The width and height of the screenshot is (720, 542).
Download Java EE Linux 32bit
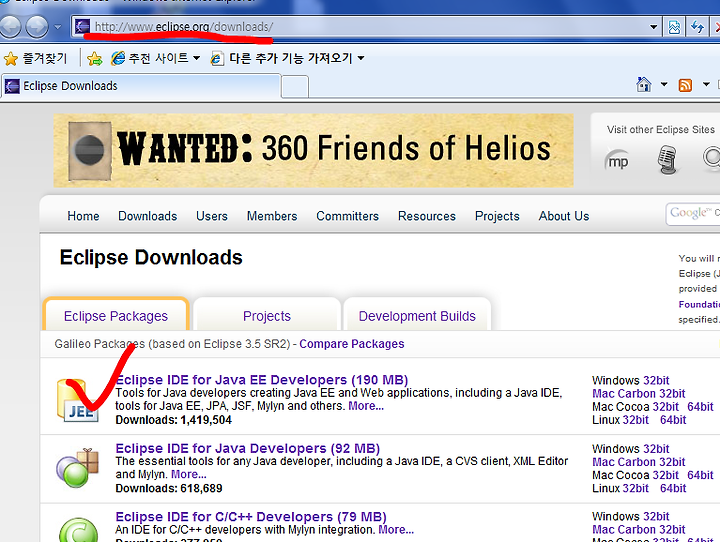tap(636, 420)
